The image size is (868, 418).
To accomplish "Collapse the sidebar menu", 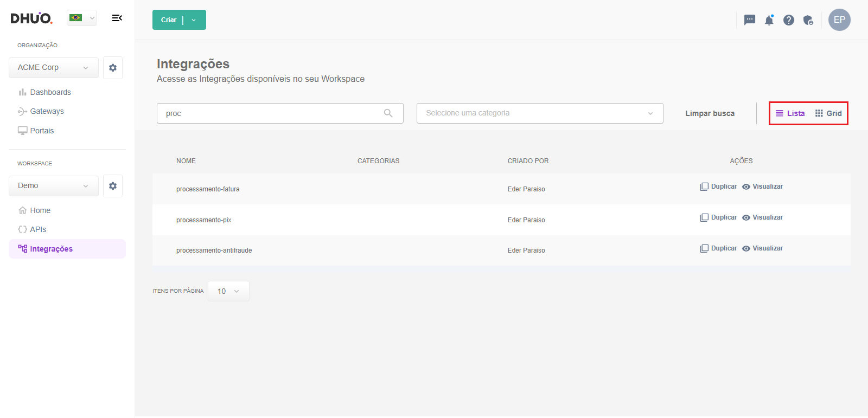I will (x=117, y=18).
